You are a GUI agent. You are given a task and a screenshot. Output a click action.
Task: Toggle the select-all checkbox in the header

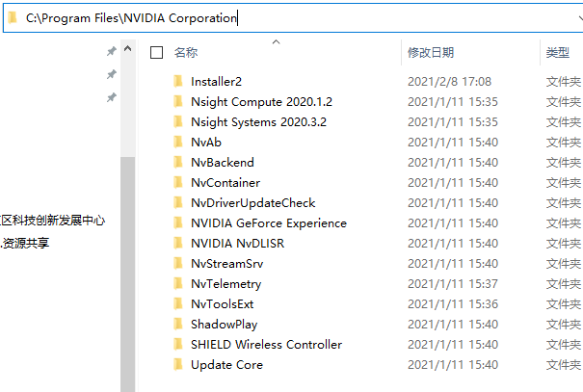(156, 52)
